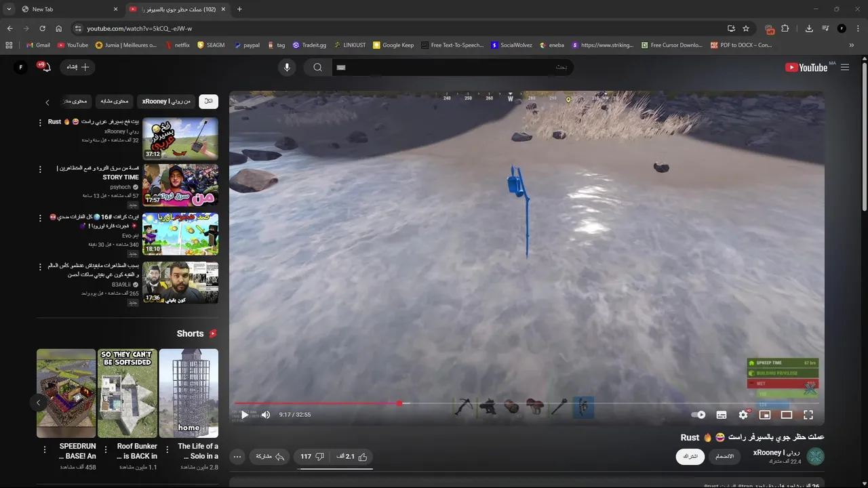
Task: Dislike the video (117 thumbs down)
Action: tap(312, 457)
